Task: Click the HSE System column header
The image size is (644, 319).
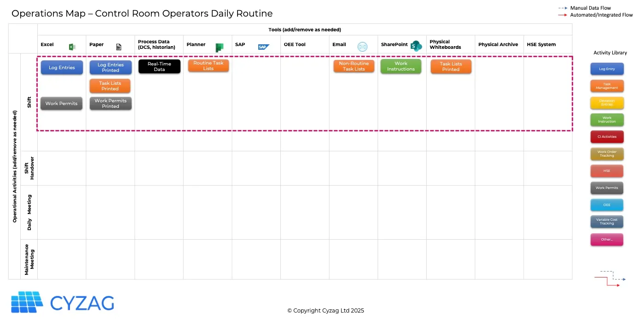Action: click(541, 45)
